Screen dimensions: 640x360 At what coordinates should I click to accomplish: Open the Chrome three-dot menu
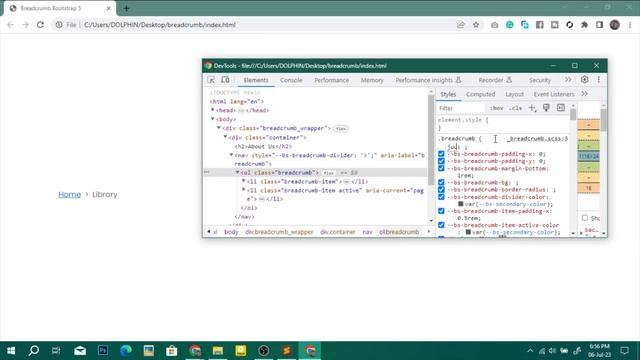click(x=630, y=25)
